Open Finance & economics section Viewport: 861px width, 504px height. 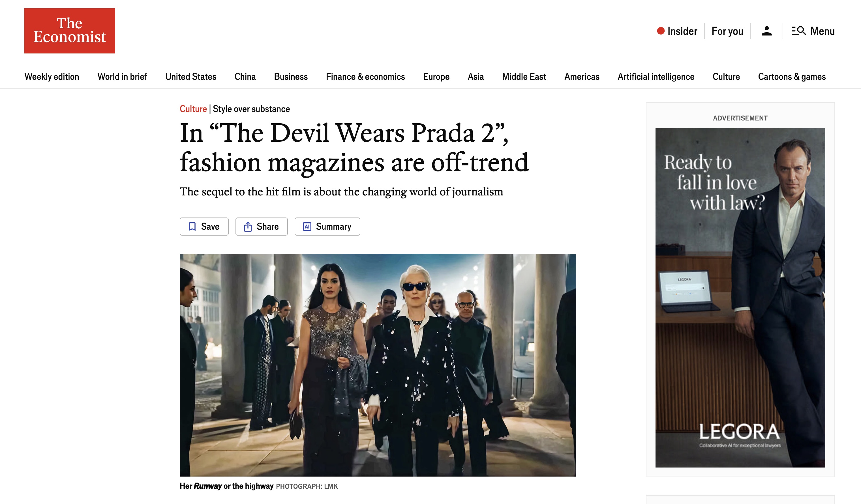[x=365, y=77]
